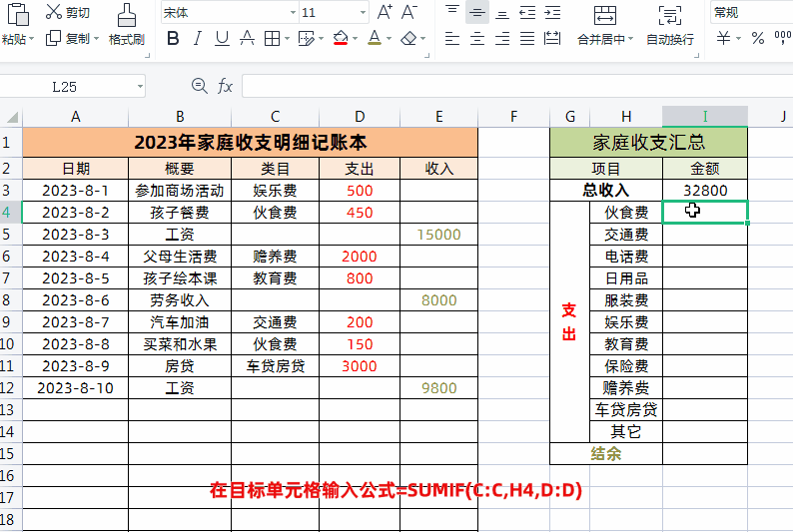Toggle bold formatting
The image size is (793, 532).
pyautogui.click(x=173, y=38)
